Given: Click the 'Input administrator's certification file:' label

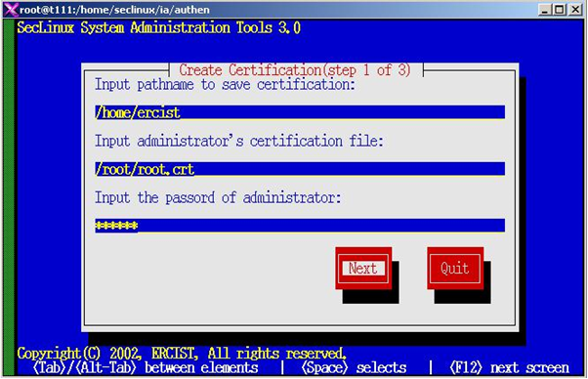Looking at the screenshot, I should (239, 141).
